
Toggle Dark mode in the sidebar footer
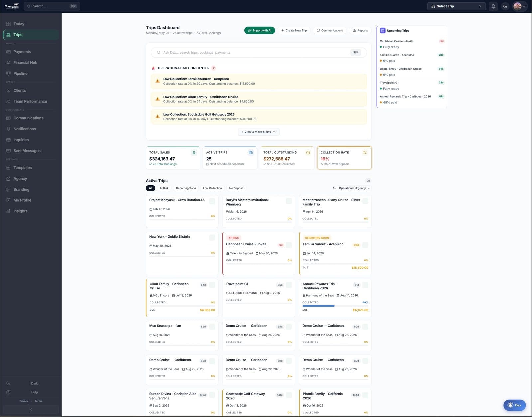tap(31, 383)
